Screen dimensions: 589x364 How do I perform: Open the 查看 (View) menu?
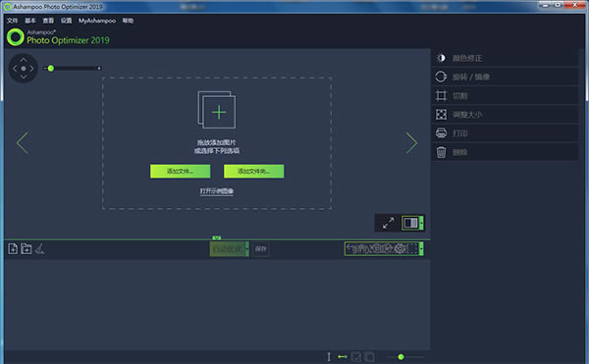coord(48,21)
